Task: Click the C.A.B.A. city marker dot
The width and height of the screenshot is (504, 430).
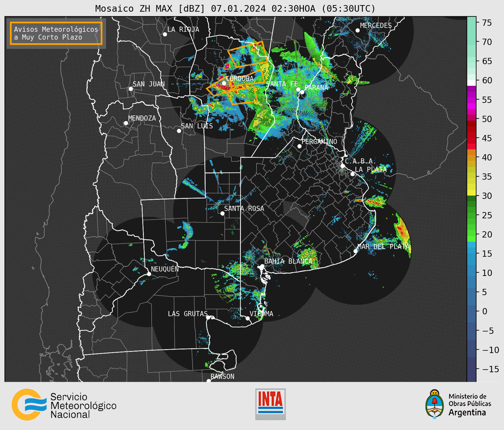Action: [x=343, y=166]
